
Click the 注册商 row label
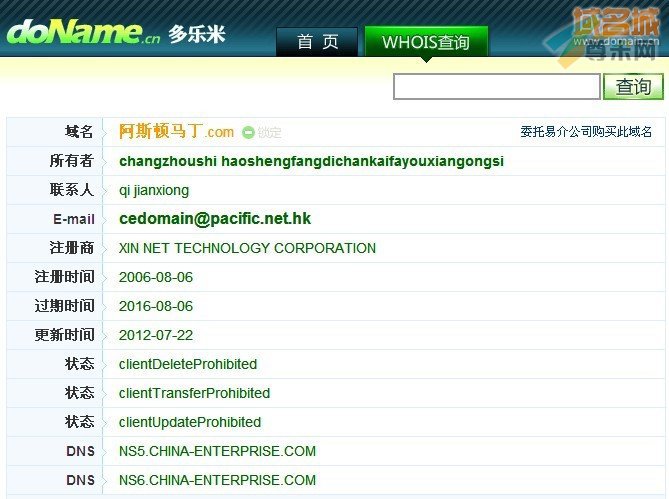point(72,248)
